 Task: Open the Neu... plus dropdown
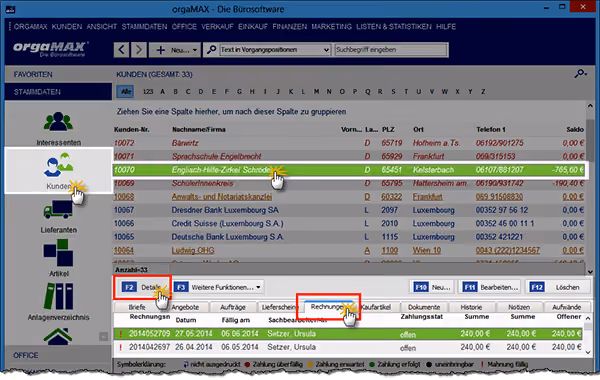175,50
